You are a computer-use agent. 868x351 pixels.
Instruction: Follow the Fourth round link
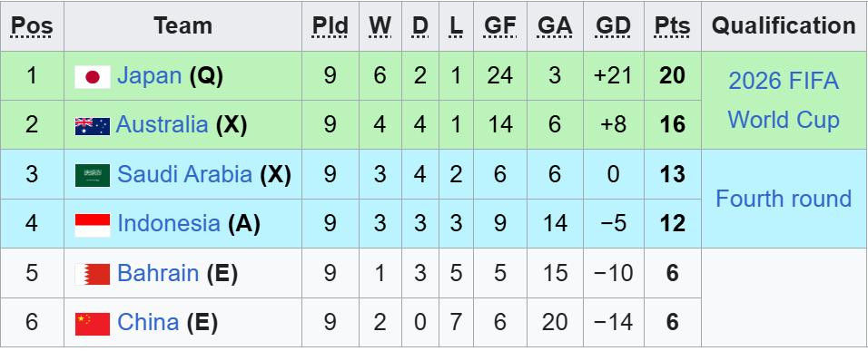784,199
